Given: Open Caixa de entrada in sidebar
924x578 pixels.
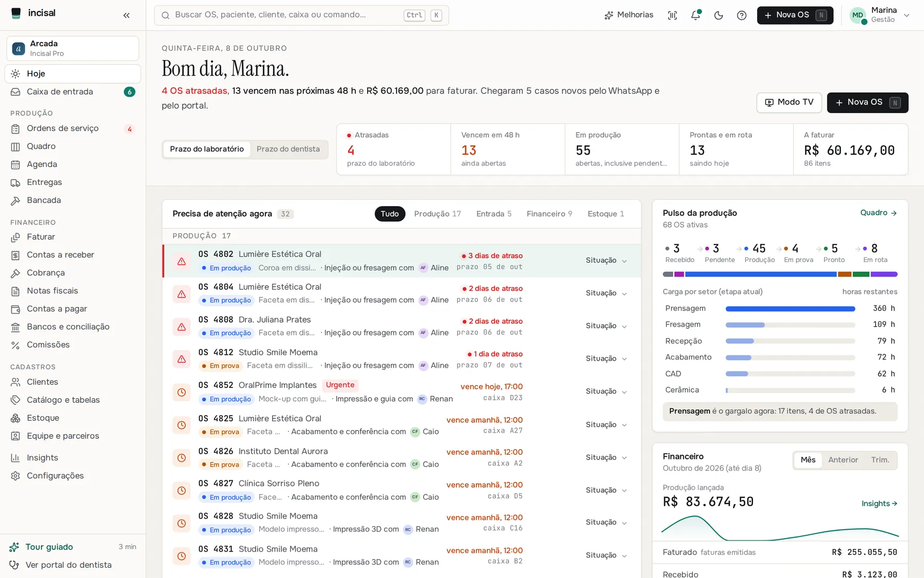Looking at the screenshot, I should [x=73, y=92].
